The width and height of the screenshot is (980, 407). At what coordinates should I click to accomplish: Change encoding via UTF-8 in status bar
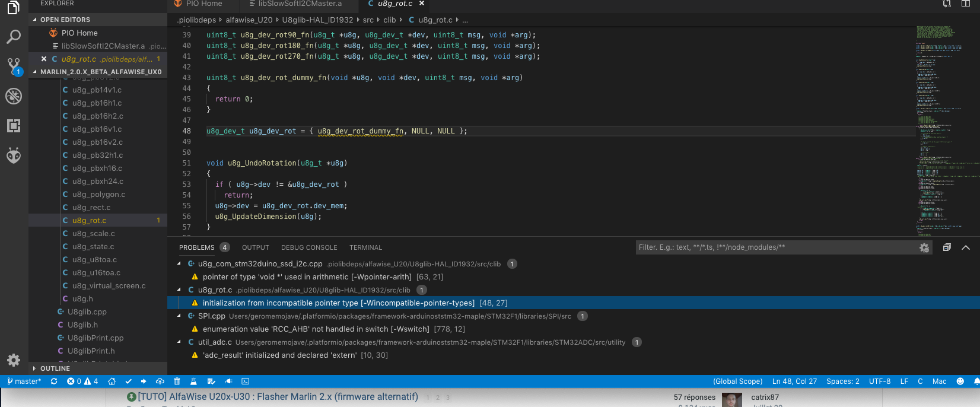click(x=880, y=381)
